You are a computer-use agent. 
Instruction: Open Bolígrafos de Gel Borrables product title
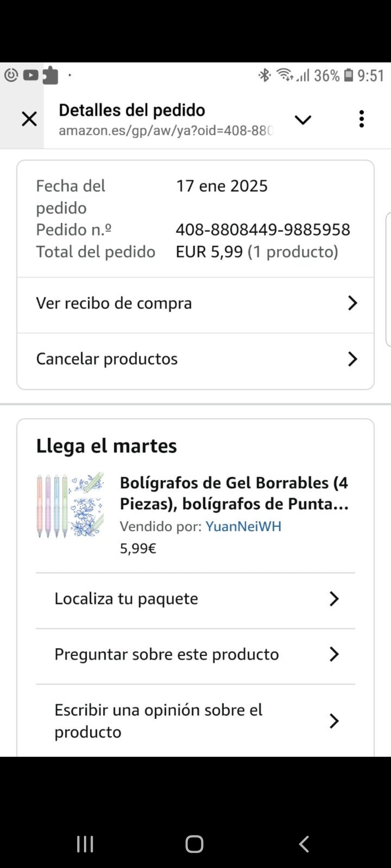click(234, 493)
